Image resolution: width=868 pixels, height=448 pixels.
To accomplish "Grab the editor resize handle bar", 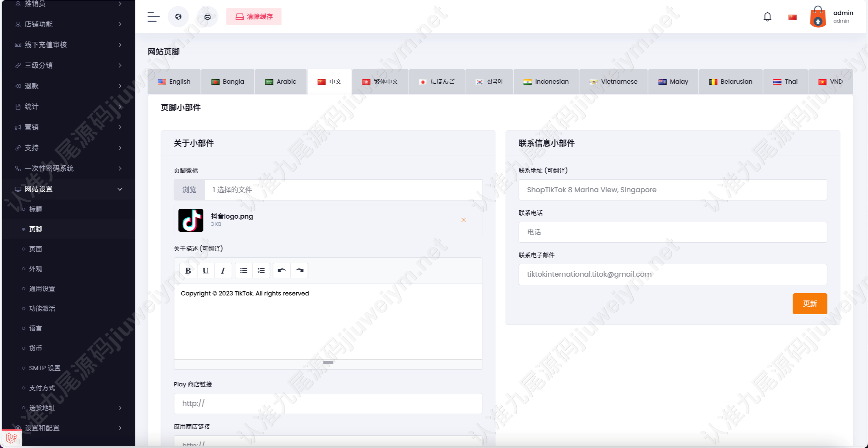I will (328, 363).
